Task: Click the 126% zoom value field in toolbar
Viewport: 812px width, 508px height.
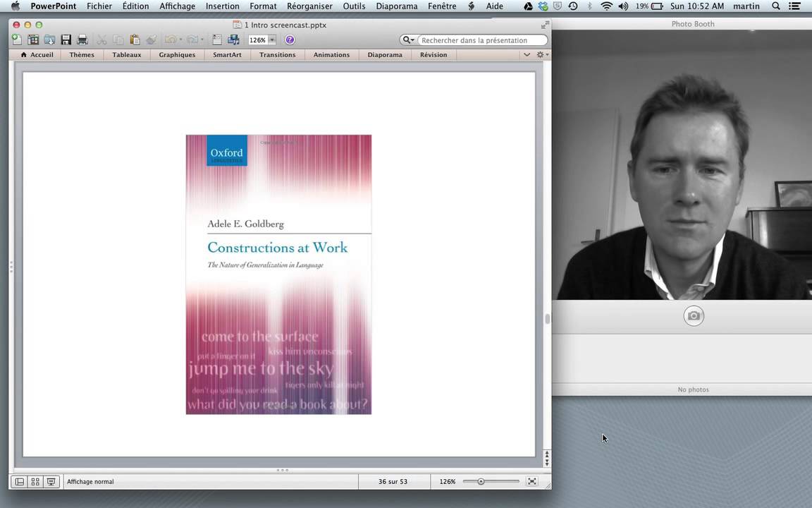Action: pyautogui.click(x=257, y=40)
